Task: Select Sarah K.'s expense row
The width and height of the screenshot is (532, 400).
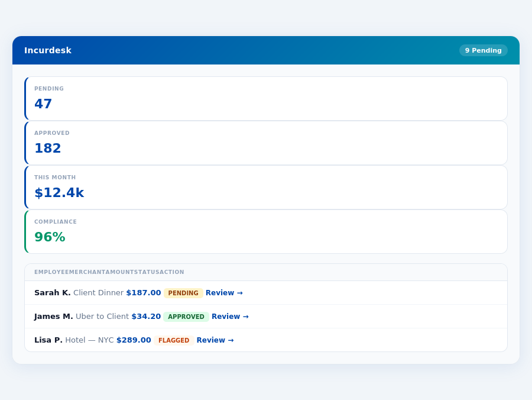Action: 266,292
